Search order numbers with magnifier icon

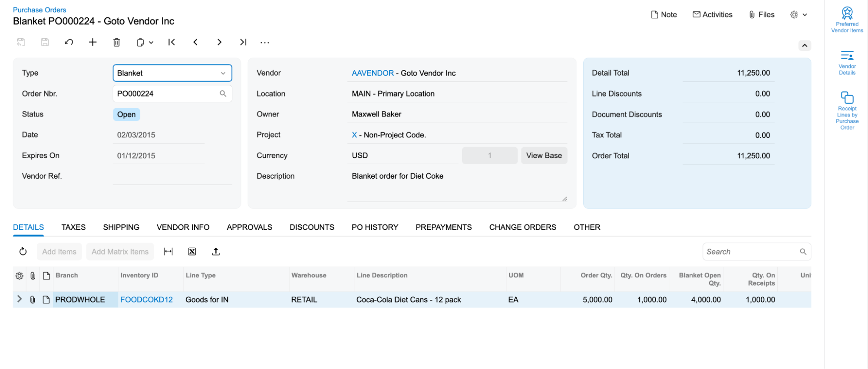[x=223, y=94]
